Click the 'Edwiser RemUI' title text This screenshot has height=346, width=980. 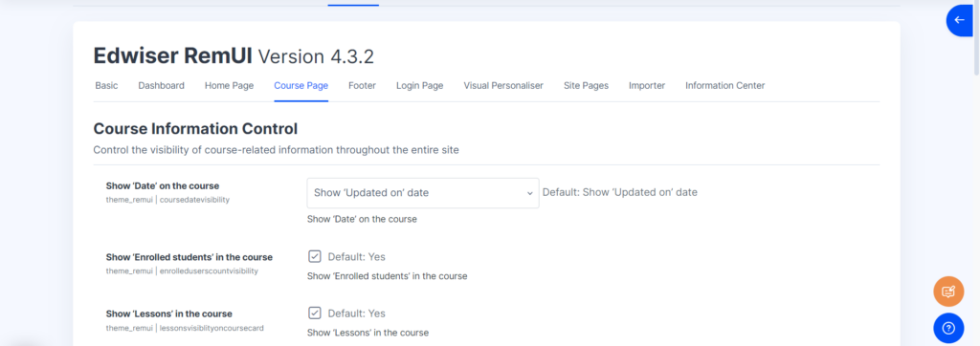pyautogui.click(x=172, y=56)
